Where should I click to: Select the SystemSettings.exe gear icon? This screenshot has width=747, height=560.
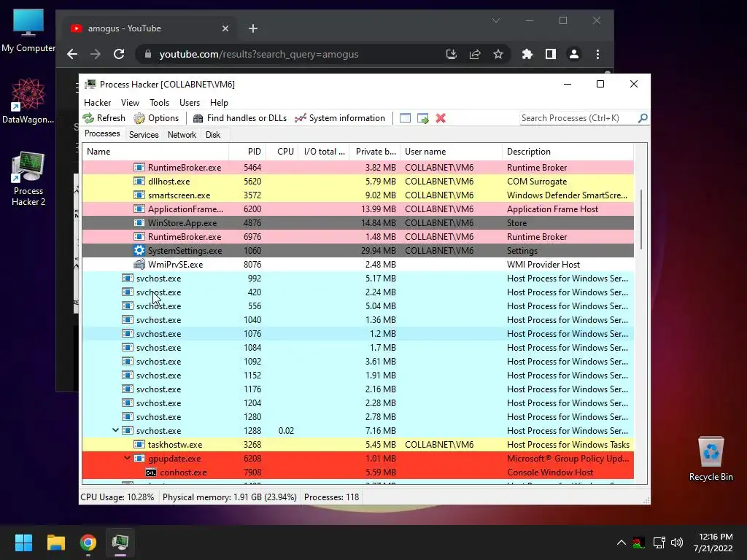click(x=139, y=251)
